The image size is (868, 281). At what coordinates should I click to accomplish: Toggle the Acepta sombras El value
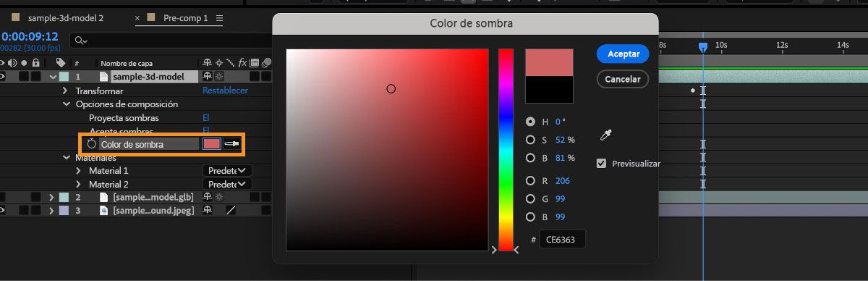206,130
